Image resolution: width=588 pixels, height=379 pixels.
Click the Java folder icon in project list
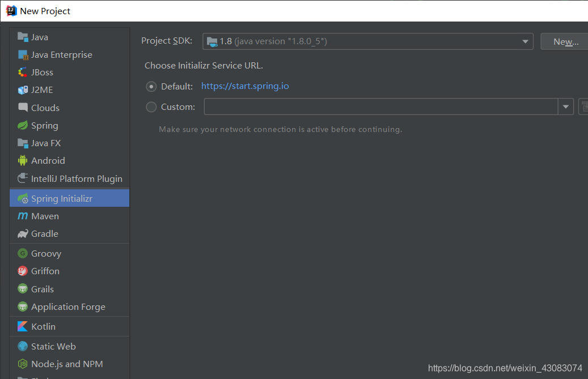click(23, 37)
